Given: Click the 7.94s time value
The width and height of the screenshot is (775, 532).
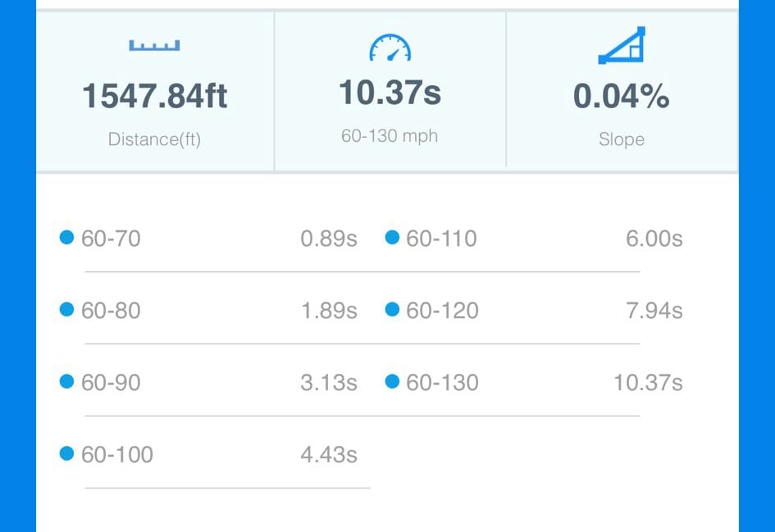Looking at the screenshot, I should pos(654,311).
